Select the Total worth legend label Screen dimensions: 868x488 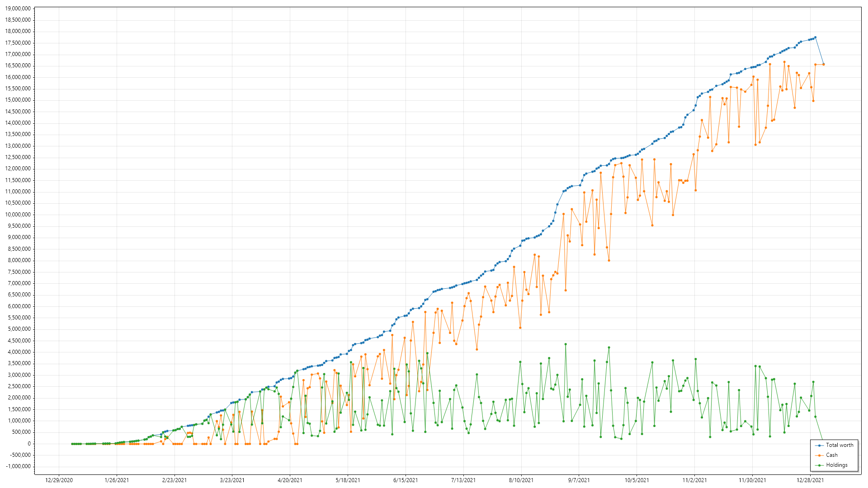(x=840, y=445)
